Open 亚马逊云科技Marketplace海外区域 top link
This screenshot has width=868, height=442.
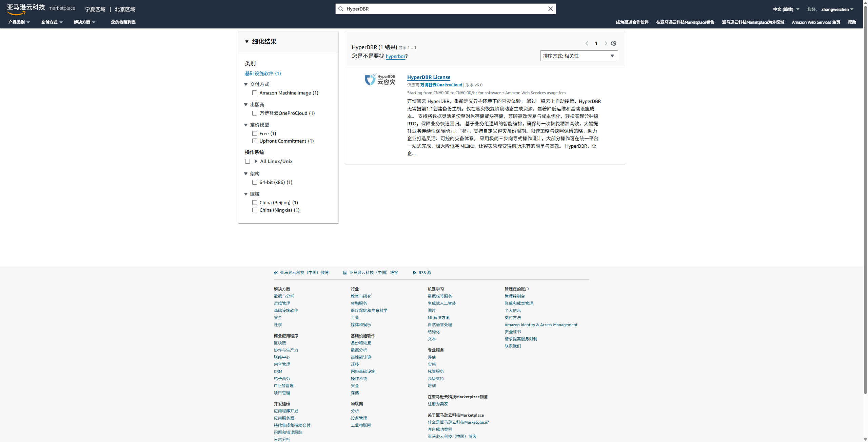click(753, 22)
